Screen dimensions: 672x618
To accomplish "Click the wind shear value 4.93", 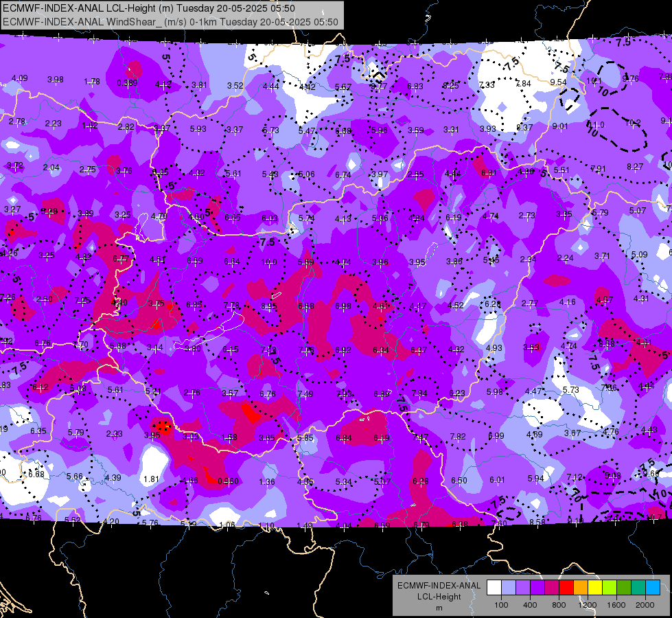I will coord(494,348).
